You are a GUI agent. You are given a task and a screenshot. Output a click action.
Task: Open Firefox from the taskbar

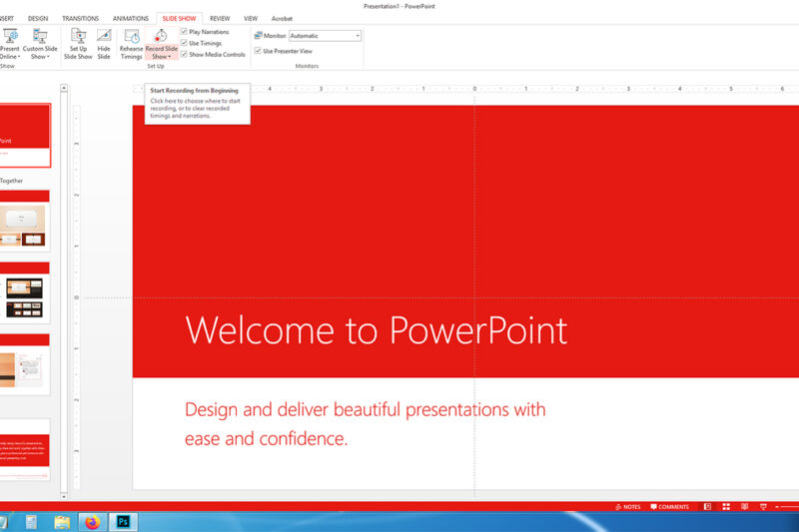click(x=92, y=522)
